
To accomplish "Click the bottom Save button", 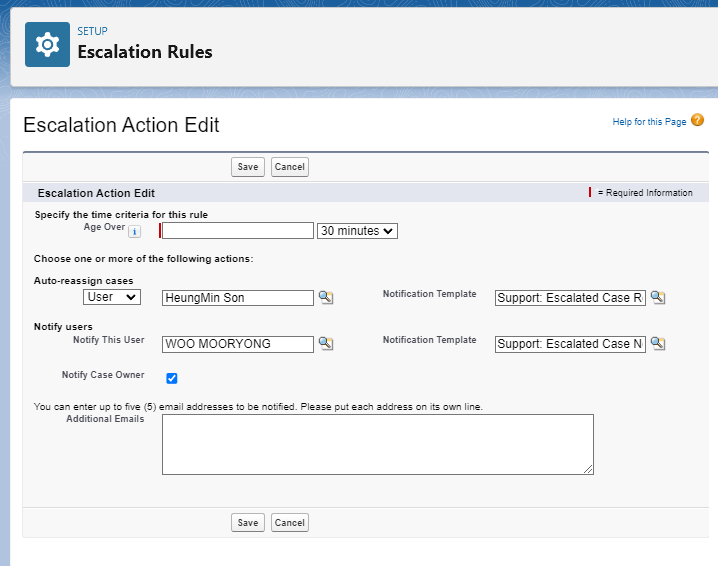I will 248,523.
